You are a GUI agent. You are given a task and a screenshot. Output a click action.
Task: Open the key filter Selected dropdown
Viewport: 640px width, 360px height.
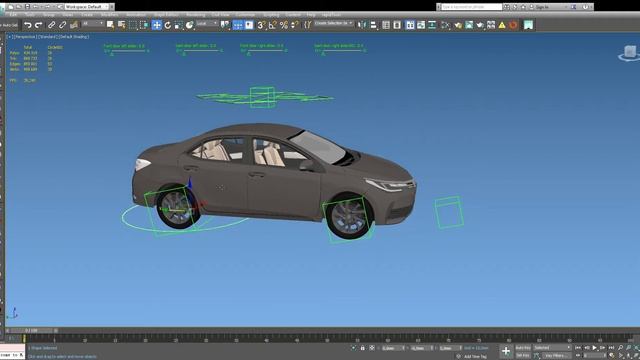tap(552, 348)
